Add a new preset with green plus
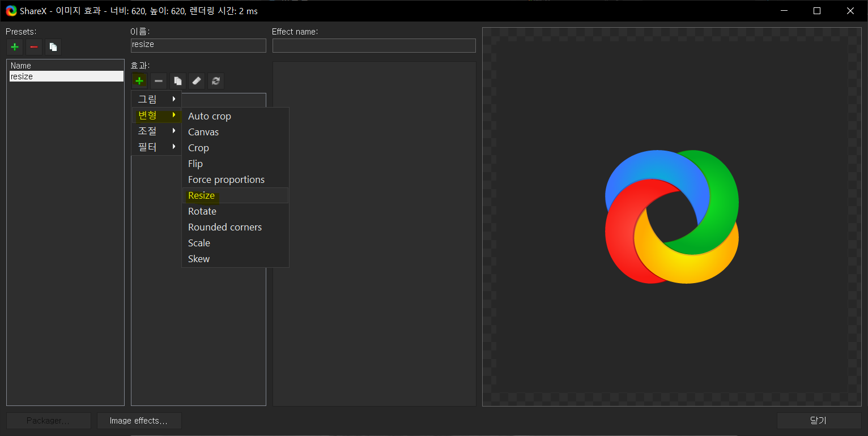 click(15, 47)
